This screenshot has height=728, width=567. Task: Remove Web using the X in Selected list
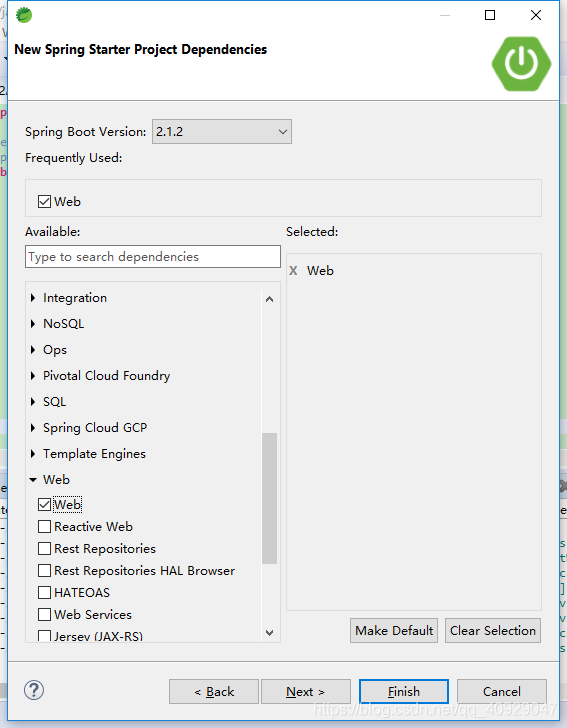coord(293,271)
